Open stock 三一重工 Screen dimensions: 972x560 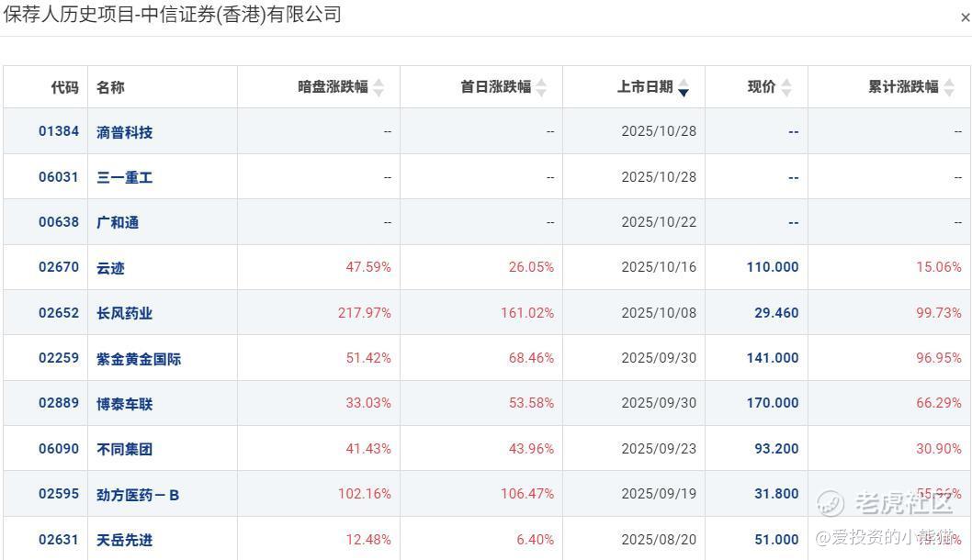coord(125,177)
